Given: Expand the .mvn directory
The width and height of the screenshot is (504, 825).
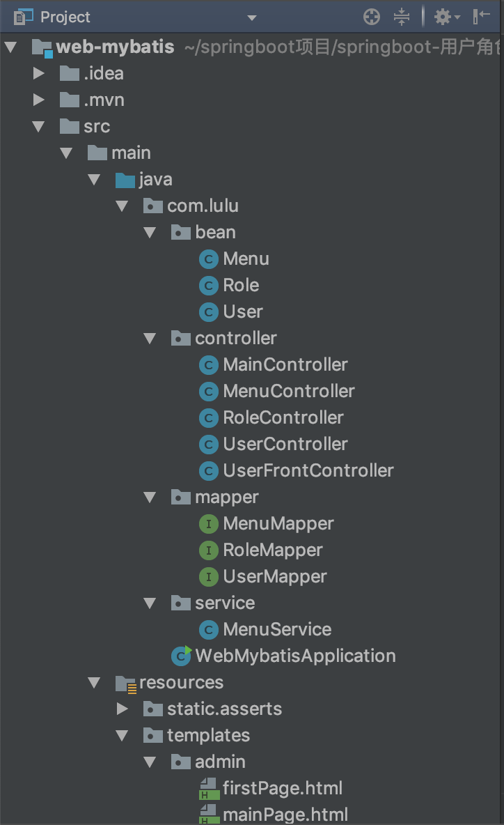Looking at the screenshot, I should point(38,100).
